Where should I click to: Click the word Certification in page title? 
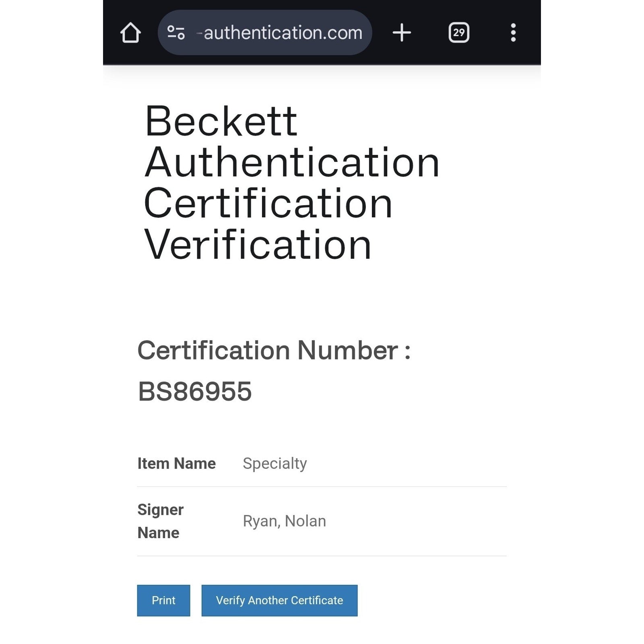point(268,204)
